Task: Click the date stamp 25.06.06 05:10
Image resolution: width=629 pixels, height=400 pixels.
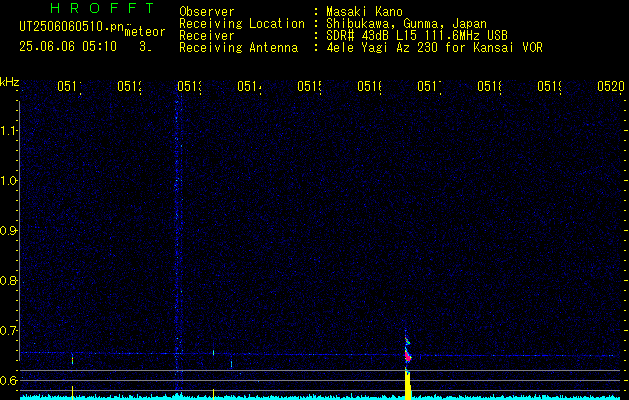Action: point(68,47)
